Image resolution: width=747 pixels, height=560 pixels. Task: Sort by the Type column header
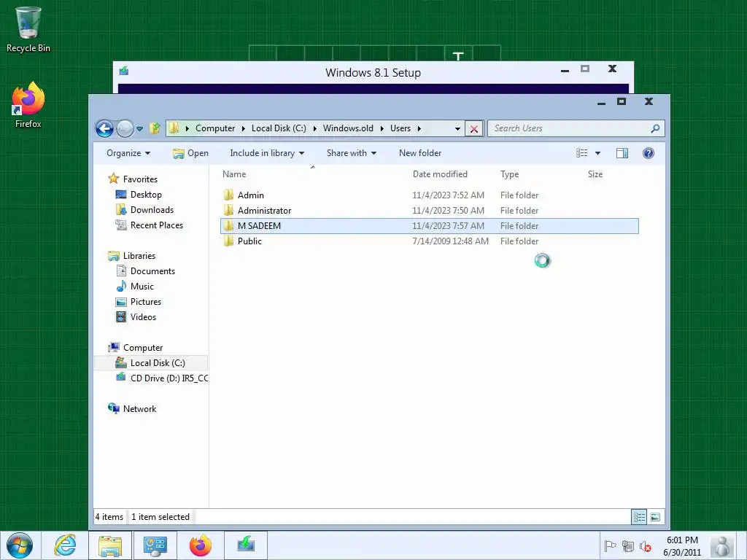point(509,174)
